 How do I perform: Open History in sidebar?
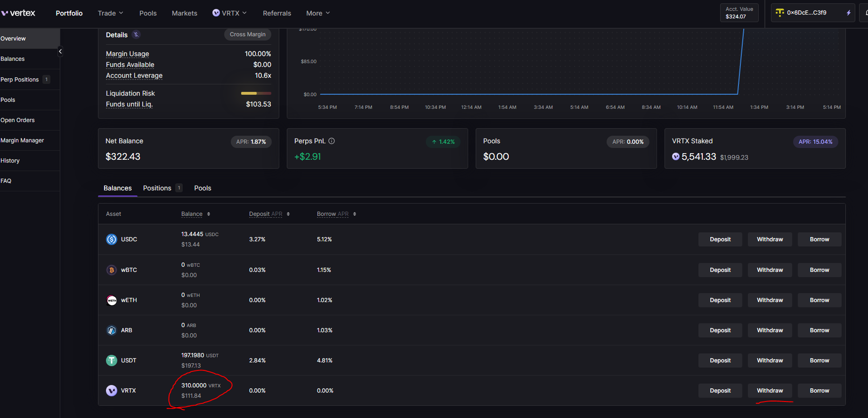(x=30, y=161)
